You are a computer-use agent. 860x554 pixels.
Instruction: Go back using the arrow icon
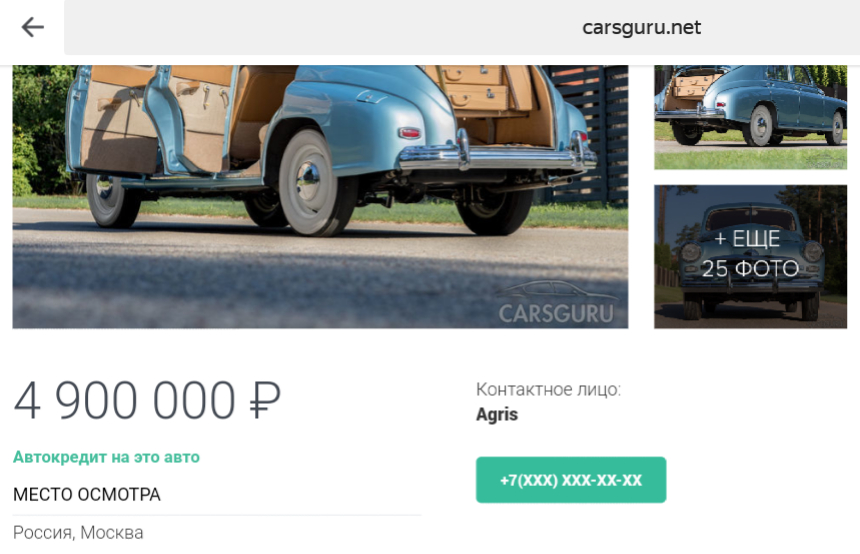click(x=32, y=27)
